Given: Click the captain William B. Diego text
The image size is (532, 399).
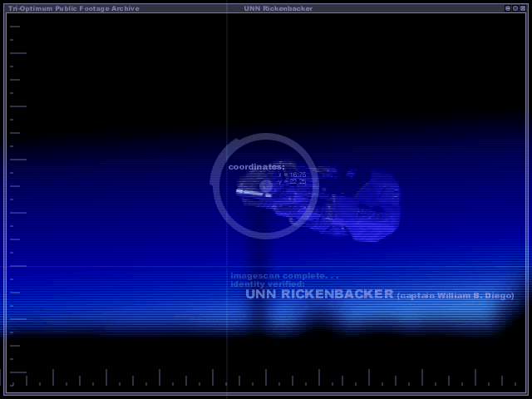Looking at the screenshot, I should [x=456, y=296].
